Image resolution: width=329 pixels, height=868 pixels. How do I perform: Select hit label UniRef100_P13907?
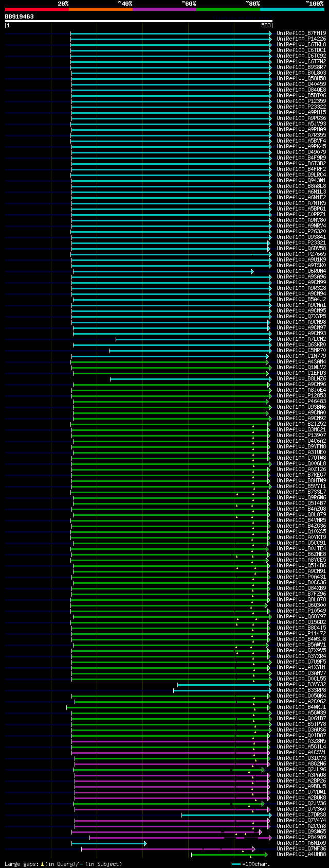301,435
